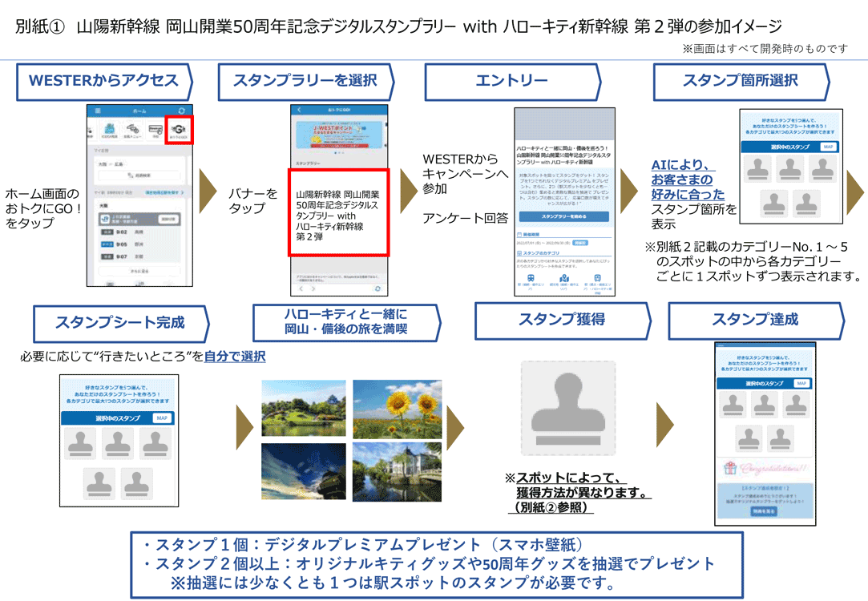
Task: Open the canal with white building photo
Action: 397,472
